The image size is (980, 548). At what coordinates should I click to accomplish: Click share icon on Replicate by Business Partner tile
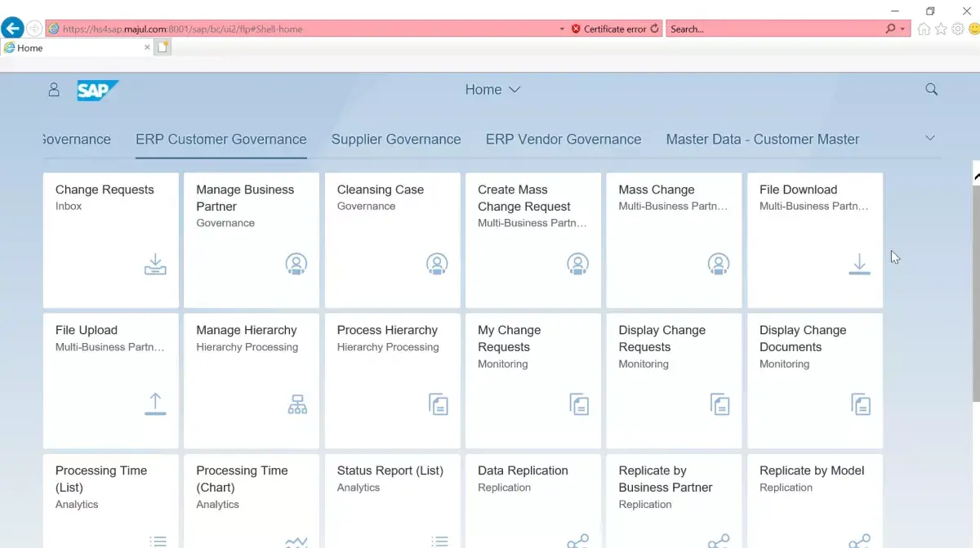point(719,541)
